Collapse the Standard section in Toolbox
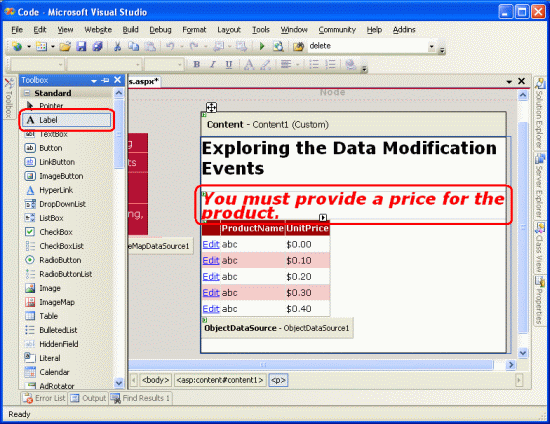Viewport: 550px width, 424px height. tap(27, 93)
